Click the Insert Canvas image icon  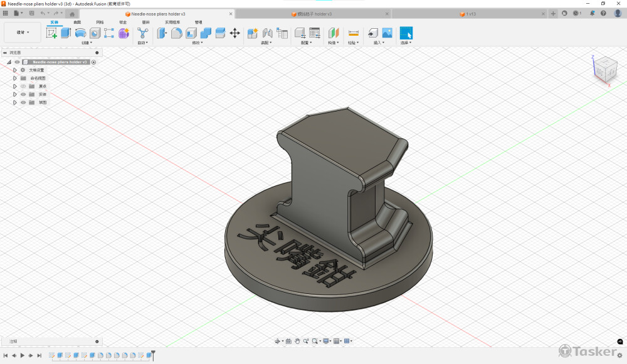(387, 33)
